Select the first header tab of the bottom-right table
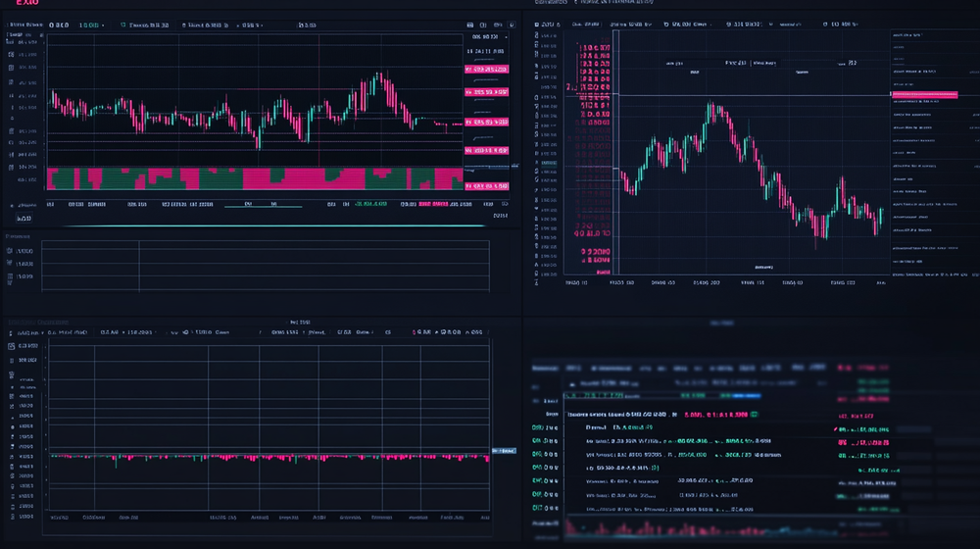 pyautogui.click(x=545, y=369)
